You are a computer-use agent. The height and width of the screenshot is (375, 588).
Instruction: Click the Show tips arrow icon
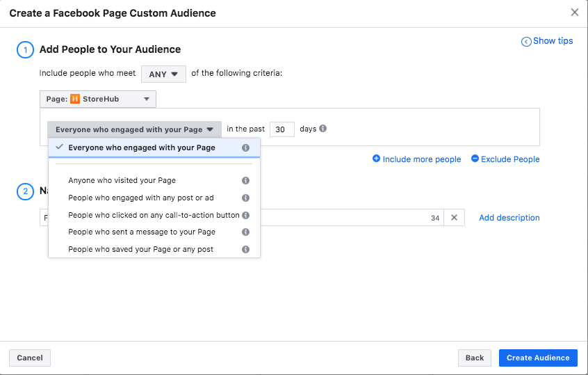click(x=526, y=41)
